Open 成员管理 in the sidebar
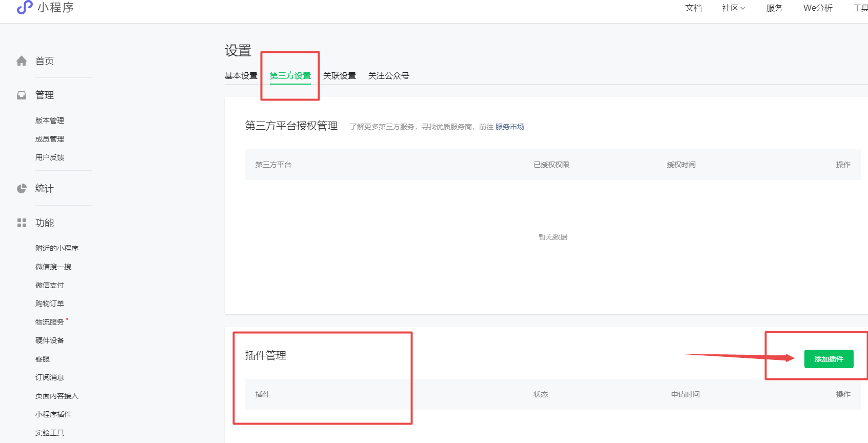The width and height of the screenshot is (868, 443). [50, 139]
